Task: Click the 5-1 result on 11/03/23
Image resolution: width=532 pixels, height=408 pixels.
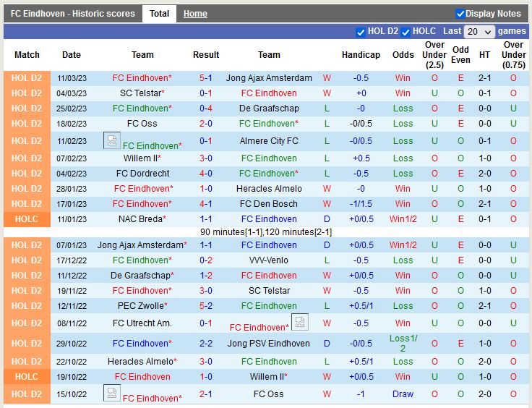Action: pyautogui.click(x=206, y=77)
